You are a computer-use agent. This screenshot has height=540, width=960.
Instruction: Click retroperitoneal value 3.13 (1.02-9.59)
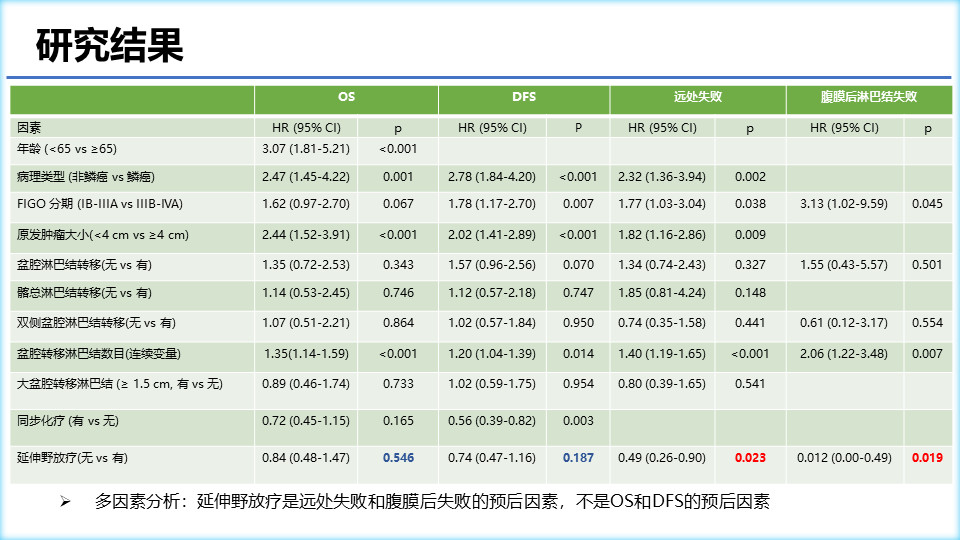point(844,204)
